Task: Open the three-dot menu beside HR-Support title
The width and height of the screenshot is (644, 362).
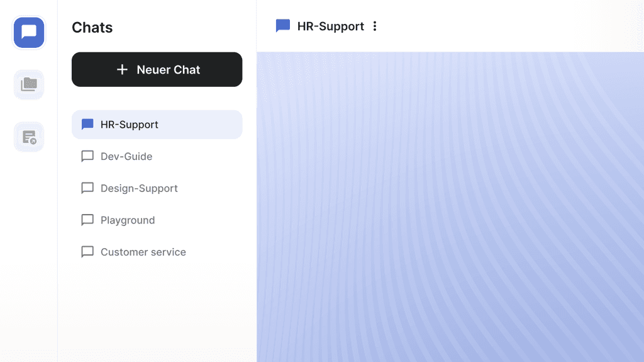Action: [x=375, y=26]
